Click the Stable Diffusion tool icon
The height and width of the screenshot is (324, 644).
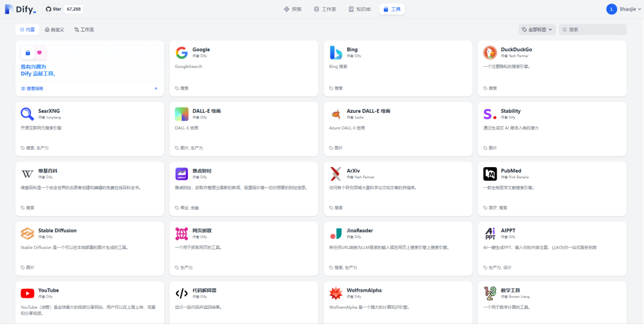tap(27, 233)
